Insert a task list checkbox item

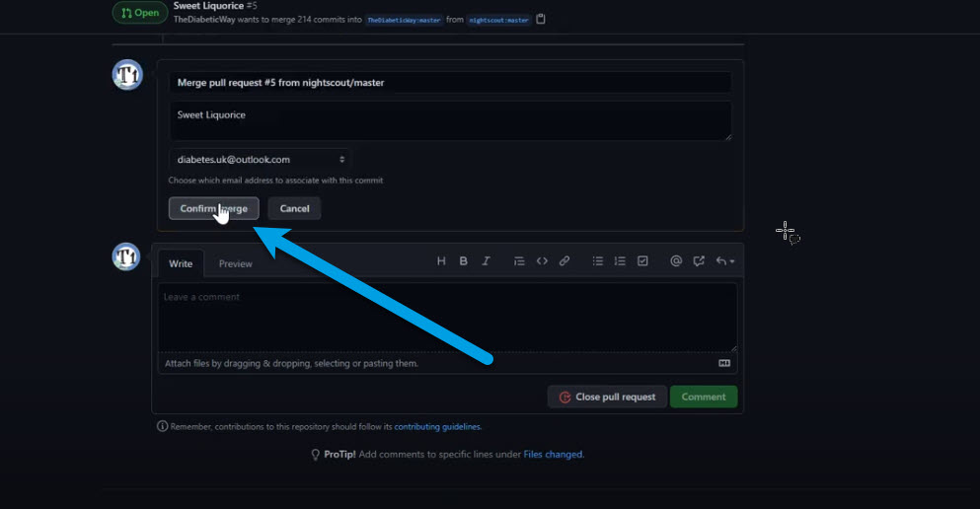point(642,261)
